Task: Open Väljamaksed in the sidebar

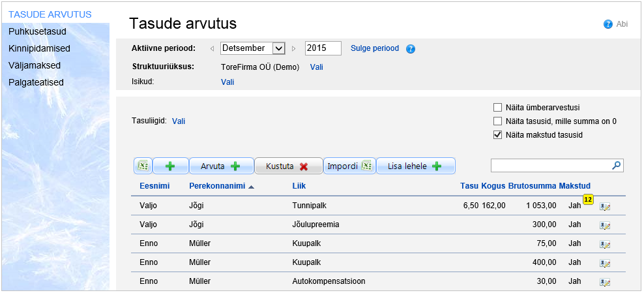Action: pos(35,65)
